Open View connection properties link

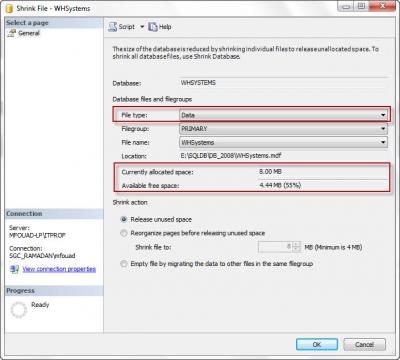tap(59, 269)
